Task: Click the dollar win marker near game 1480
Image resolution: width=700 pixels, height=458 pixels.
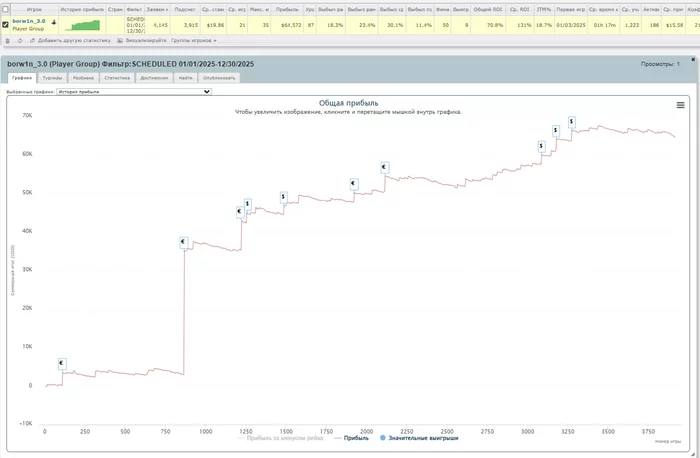Action: click(x=283, y=197)
